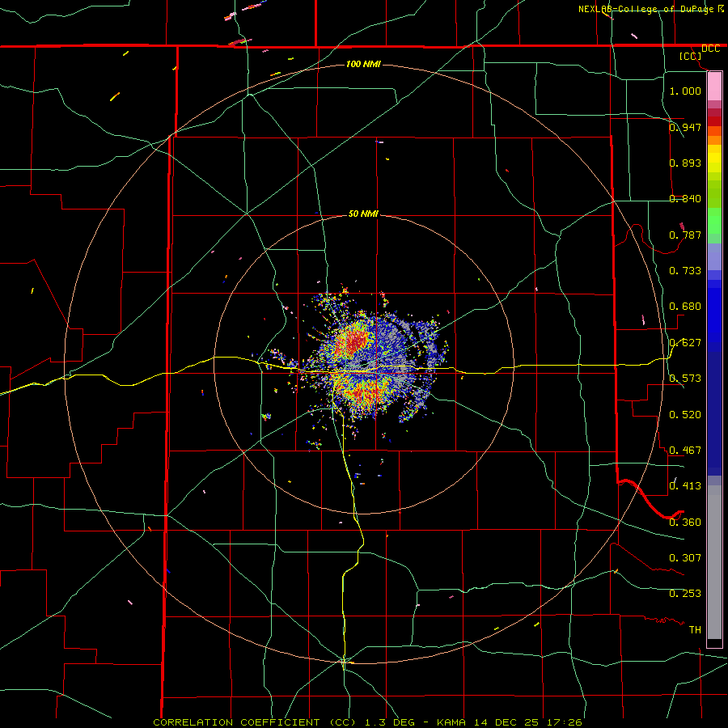Select the 0.680 legend value

(685, 307)
